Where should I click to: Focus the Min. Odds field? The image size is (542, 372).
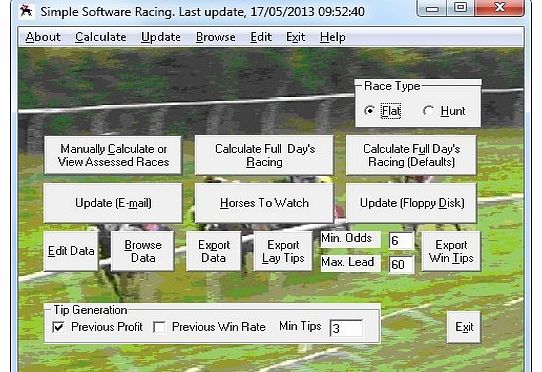[401, 241]
